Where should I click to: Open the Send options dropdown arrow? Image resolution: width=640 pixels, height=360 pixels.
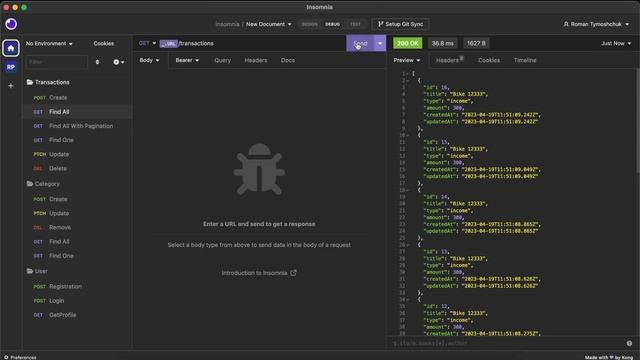(380, 43)
